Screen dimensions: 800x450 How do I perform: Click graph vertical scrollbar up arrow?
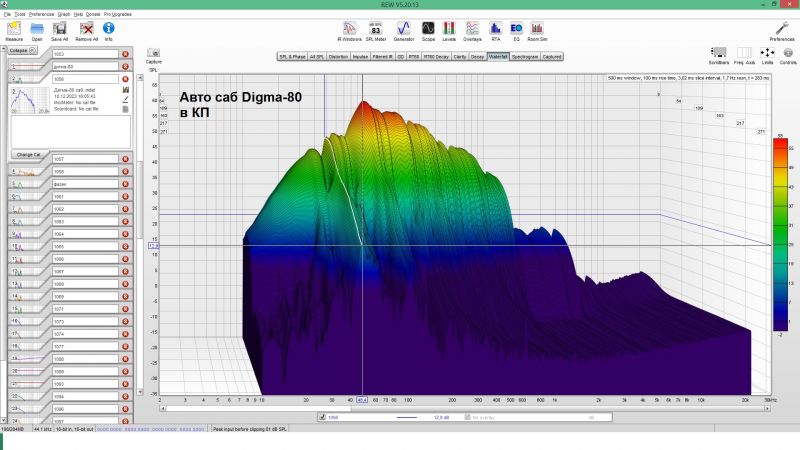(x=140, y=78)
